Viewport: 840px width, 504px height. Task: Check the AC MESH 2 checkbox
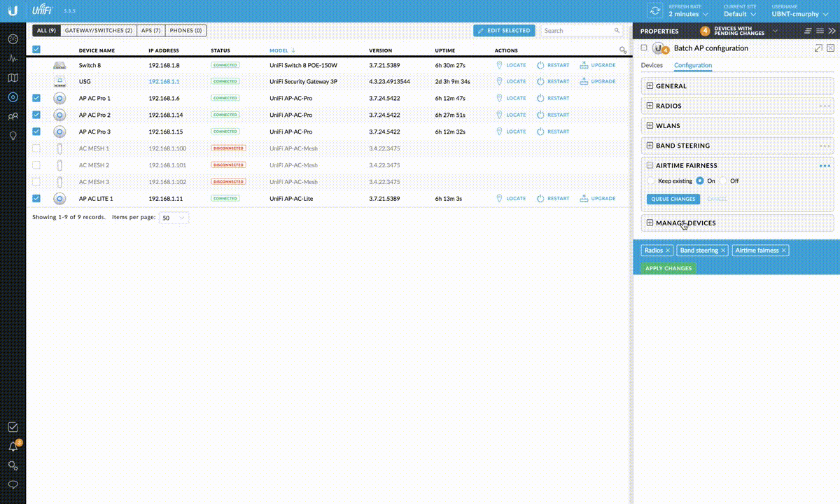[36, 165]
